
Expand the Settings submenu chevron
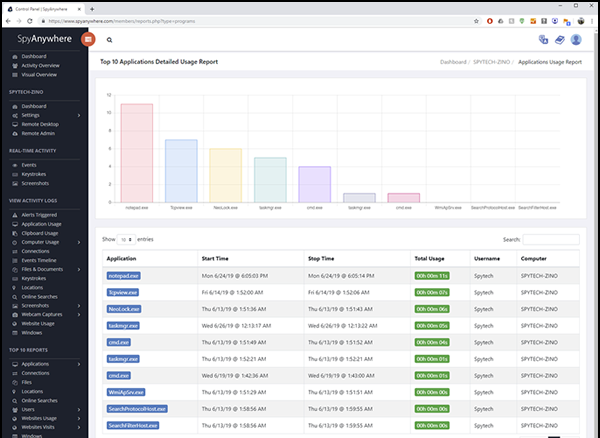coord(79,115)
